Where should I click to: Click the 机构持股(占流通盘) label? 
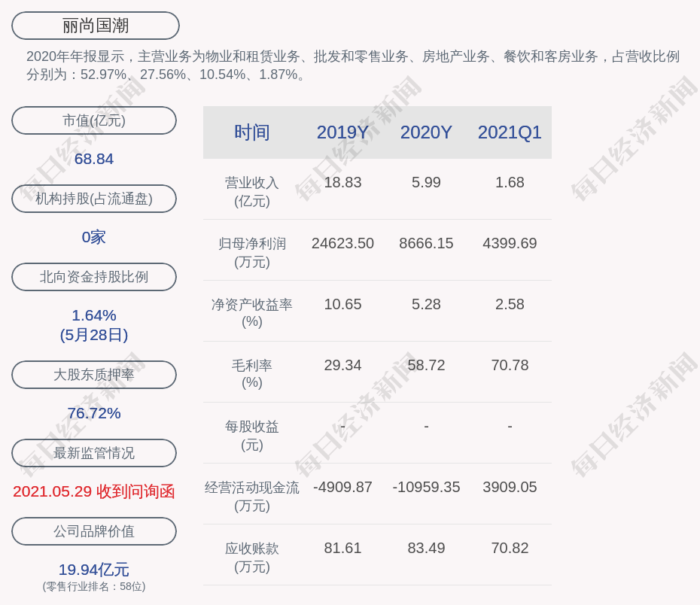tap(94, 199)
